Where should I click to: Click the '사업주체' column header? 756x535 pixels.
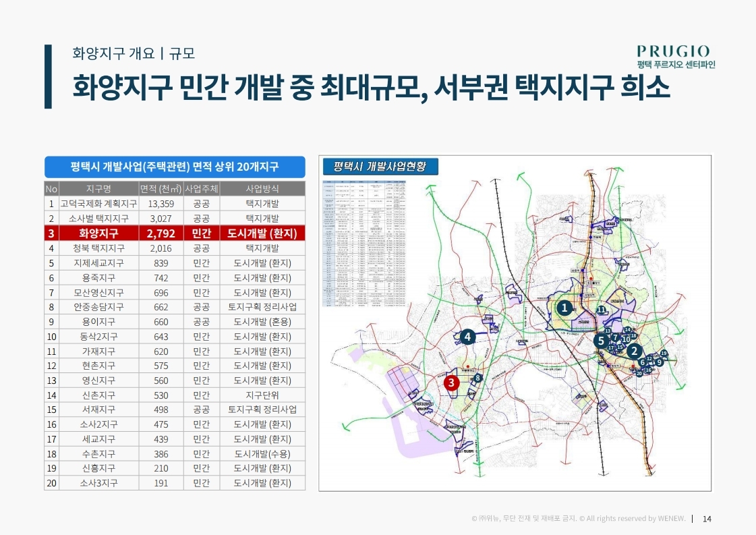202,189
